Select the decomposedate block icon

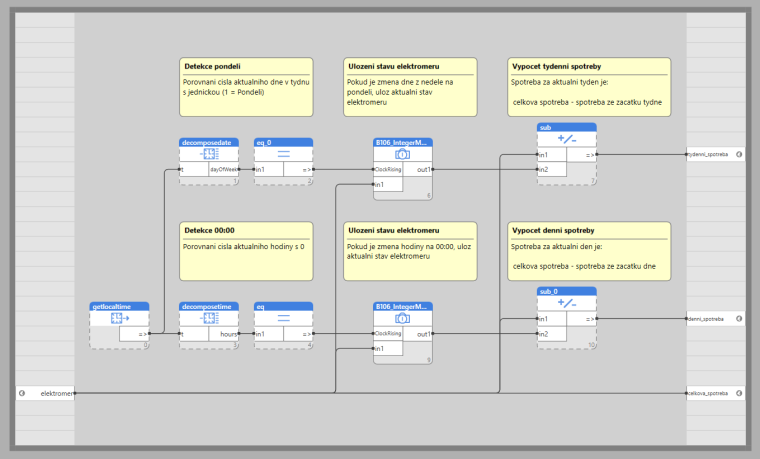tap(209, 154)
